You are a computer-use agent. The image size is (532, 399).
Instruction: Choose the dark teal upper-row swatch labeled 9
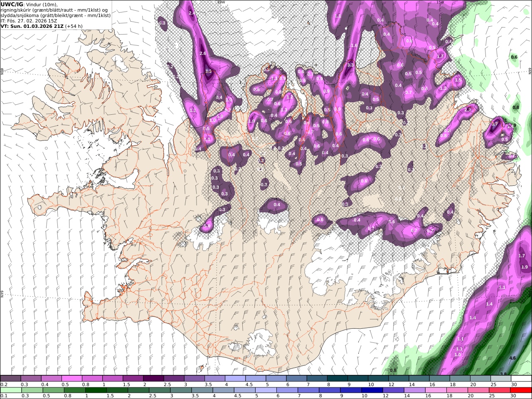coord(357,379)
